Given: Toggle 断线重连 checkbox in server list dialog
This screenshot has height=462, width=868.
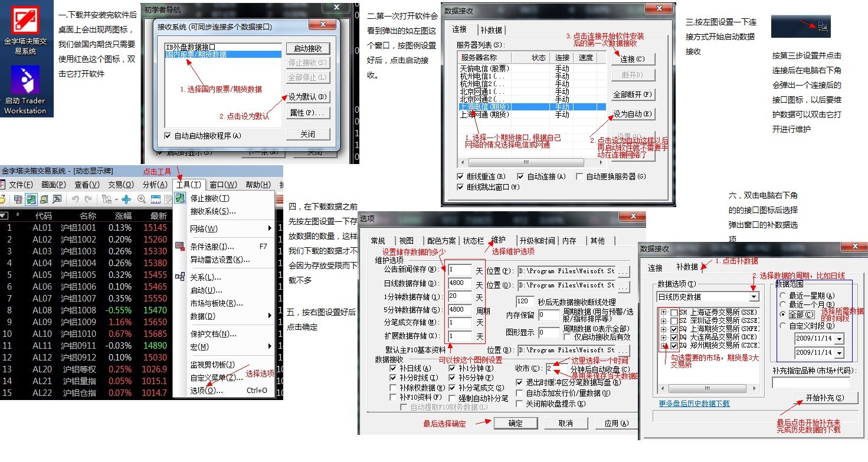Looking at the screenshot, I should tap(460, 176).
